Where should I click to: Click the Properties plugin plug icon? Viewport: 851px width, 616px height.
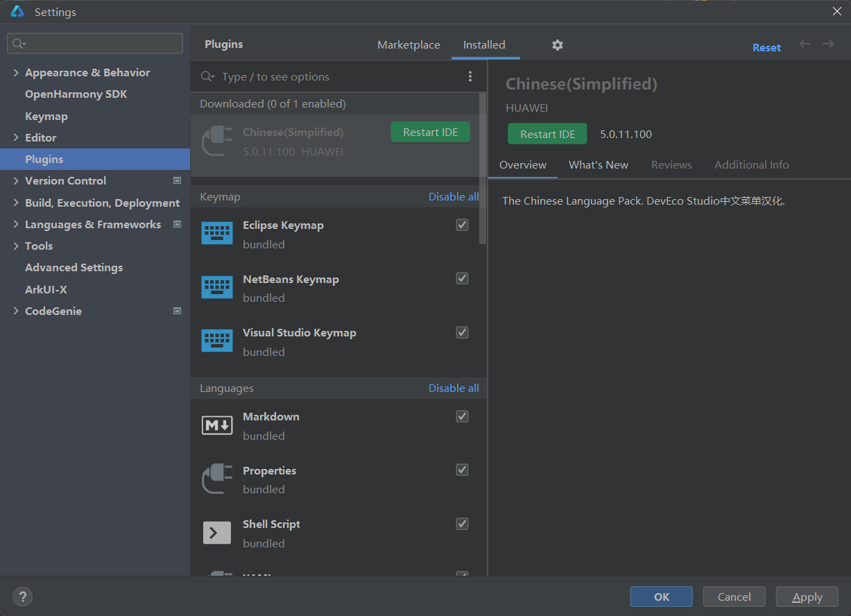point(216,479)
